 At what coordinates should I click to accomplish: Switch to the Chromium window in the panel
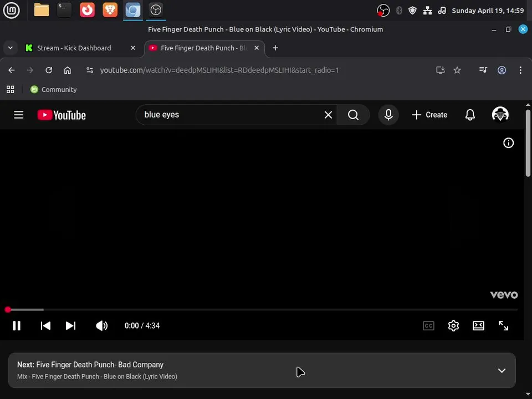click(132, 10)
